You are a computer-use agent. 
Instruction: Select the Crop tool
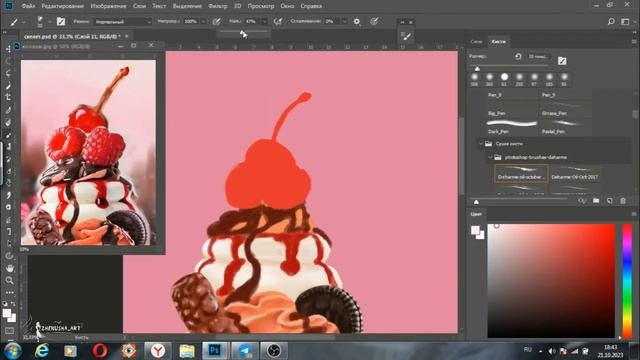pos(8,98)
